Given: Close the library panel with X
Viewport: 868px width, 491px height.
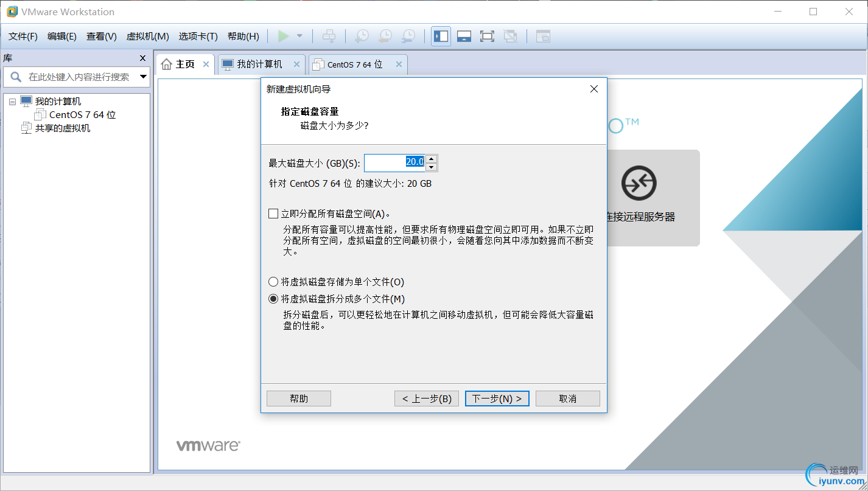Looking at the screenshot, I should point(143,58).
